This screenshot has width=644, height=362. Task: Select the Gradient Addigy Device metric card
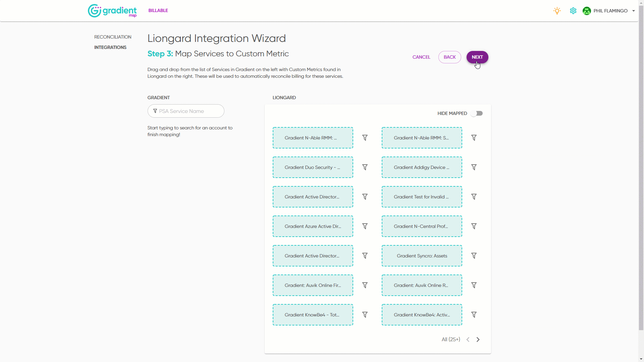point(422,167)
